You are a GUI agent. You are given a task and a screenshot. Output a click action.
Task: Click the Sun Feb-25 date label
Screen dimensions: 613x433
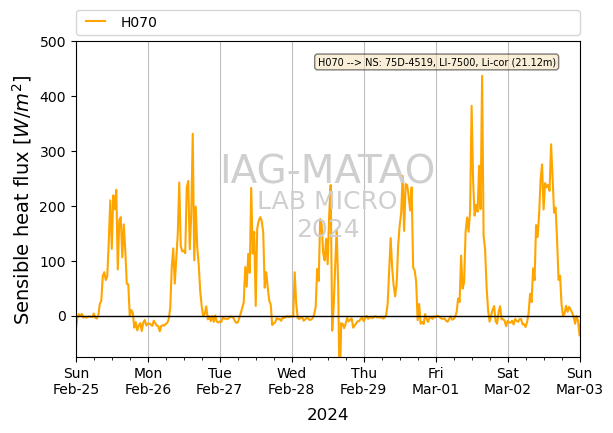tap(76, 381)
